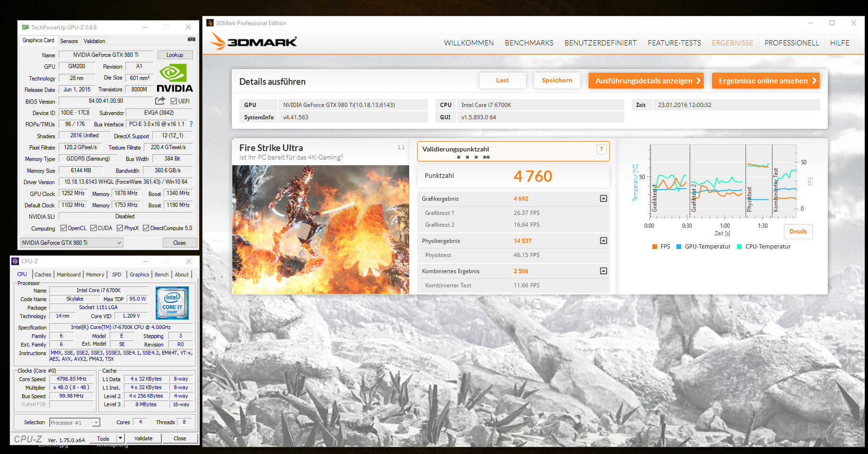
Task: Click the 4 760 Punktzahl score value
Action: (533, 176)
